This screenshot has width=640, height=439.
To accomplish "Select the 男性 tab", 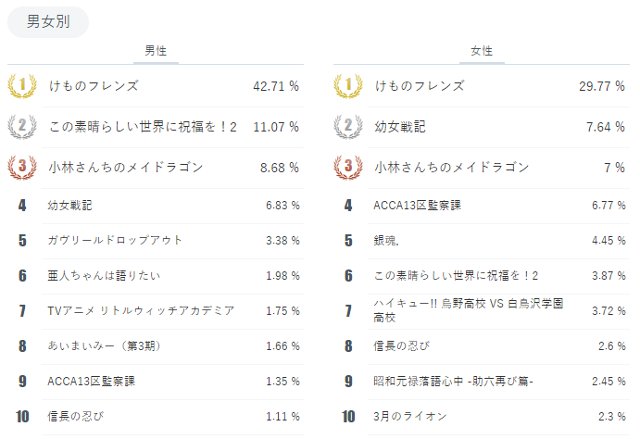I will click(x=156, y=51).
